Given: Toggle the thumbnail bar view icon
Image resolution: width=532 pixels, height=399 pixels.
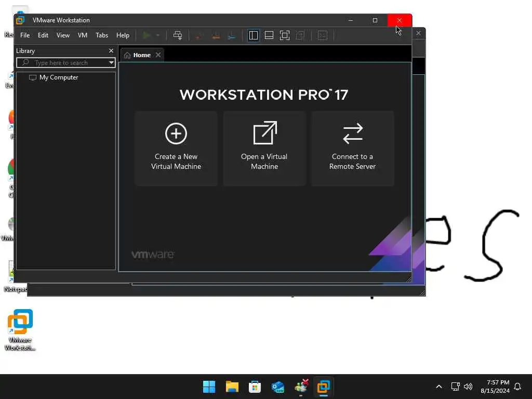Looking at the screenshot, I should pos(269,35).
